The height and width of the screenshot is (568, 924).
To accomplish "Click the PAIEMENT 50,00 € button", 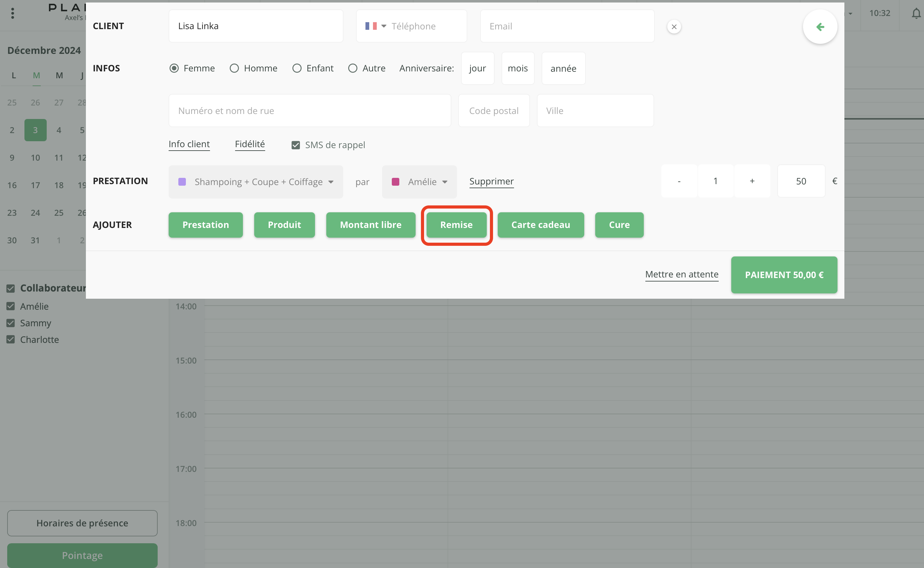I will click(784, 275).
